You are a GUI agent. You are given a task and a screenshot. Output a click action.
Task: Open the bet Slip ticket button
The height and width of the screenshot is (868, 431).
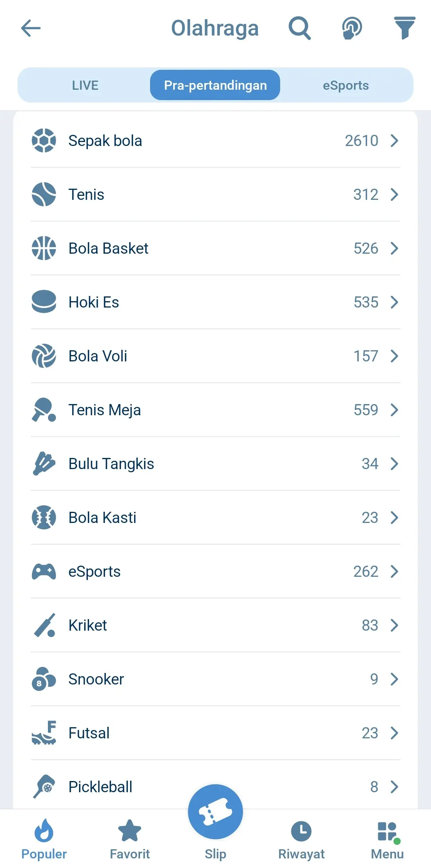click(x=215, y=812)
